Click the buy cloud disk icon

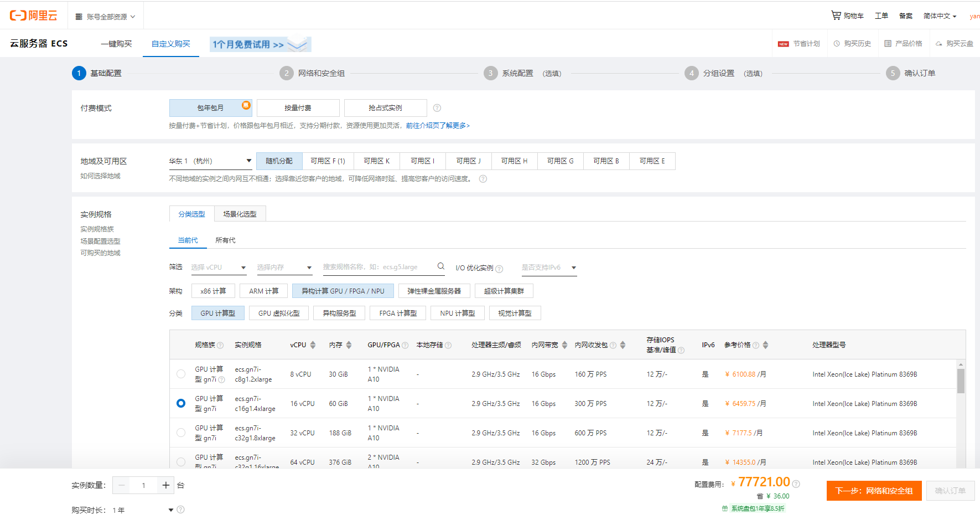(939, 44)
